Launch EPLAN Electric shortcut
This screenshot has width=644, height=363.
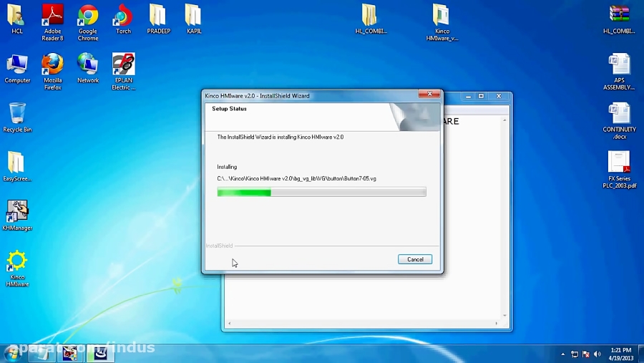pos(123,72)
